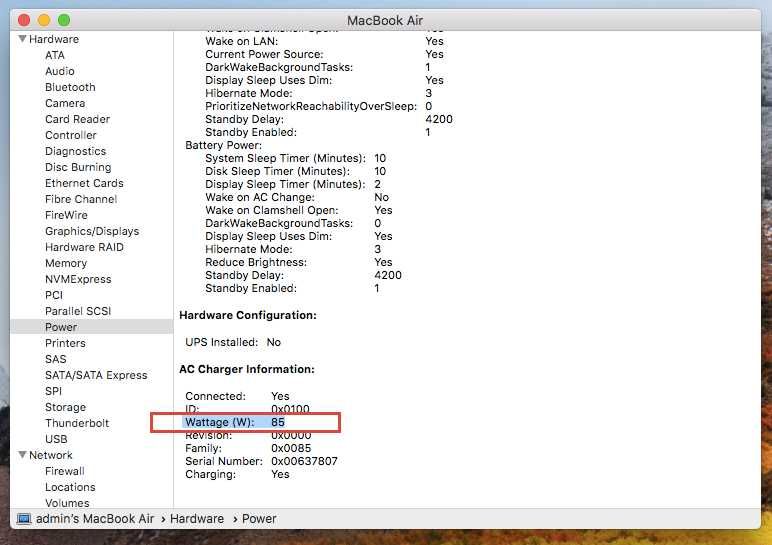Open Firewall under Network
772x545 pixels.
(x=64, y=471)
